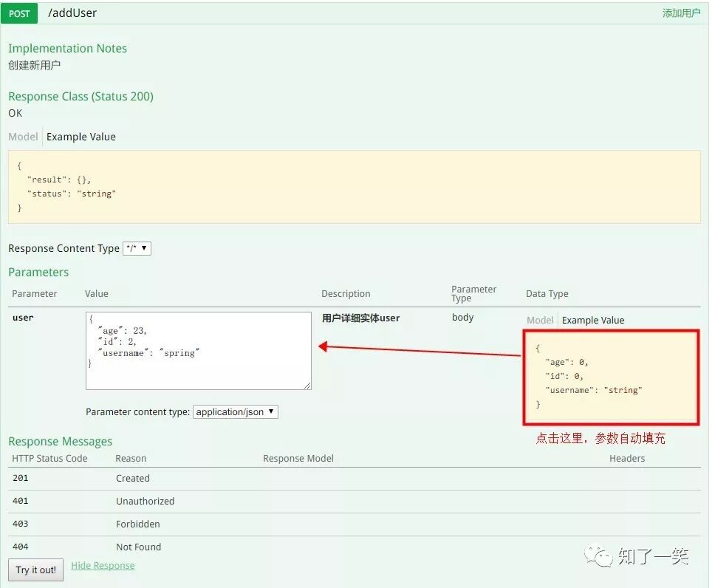Image resolution: width=712 pixels, height=588 pixels.
Task: Open the Parameter content type dropdown
Action: [235, 412]
